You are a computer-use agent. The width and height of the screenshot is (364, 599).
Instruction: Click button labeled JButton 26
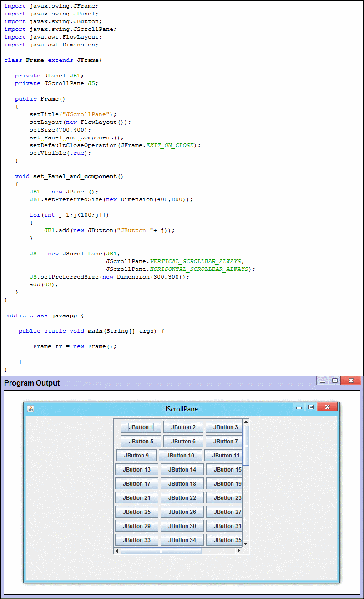tap(182, 512)
